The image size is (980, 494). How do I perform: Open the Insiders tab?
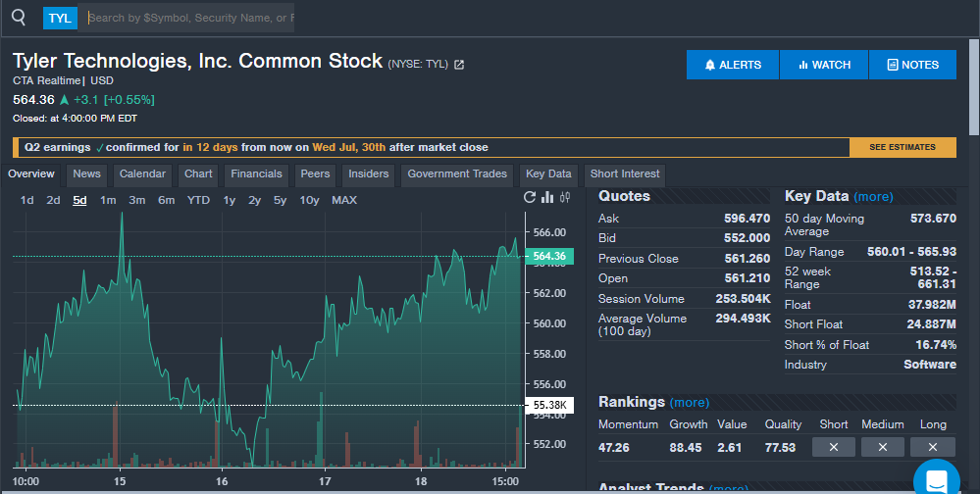click(x=368, y=174)
